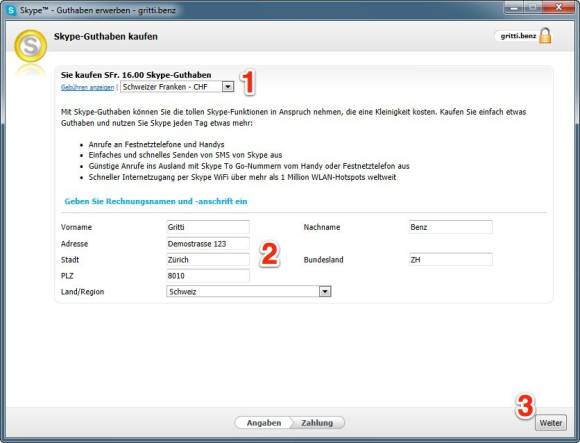Open the currency dropdown Schweizer Franken - CHF
580x443 pixels.
[x=177, y=87]
